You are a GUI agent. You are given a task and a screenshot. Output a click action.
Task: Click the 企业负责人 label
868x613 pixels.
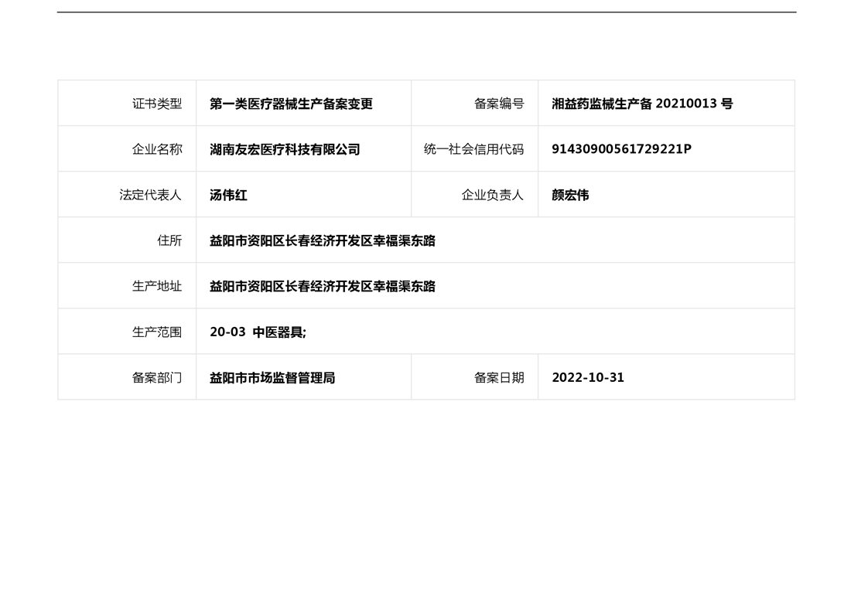coord(492,195)
